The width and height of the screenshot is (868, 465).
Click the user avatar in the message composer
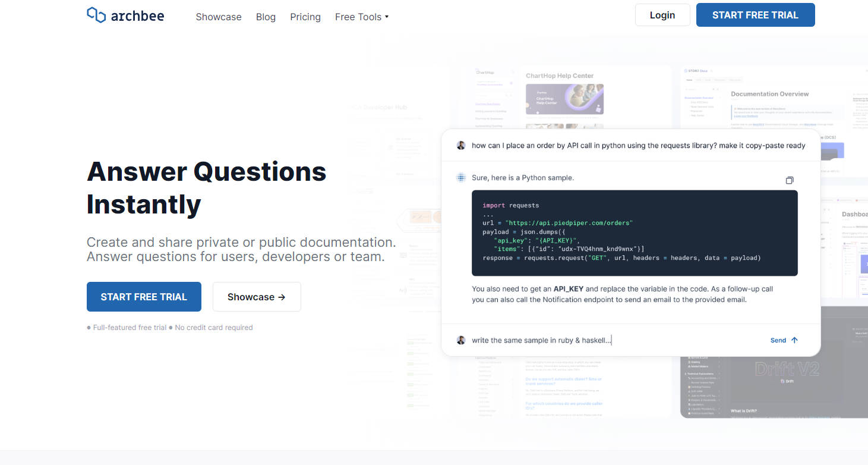(x=460, y=340)
